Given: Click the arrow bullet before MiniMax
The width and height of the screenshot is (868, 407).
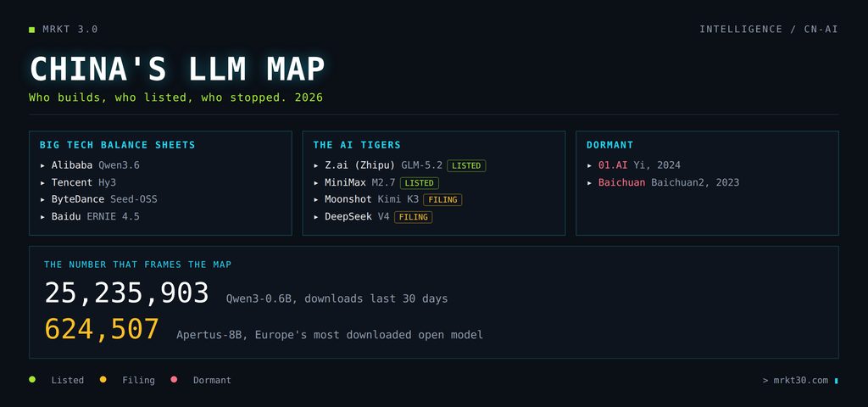Looking at the screenshot, I should pyautogui.click(x=316, y=182).
